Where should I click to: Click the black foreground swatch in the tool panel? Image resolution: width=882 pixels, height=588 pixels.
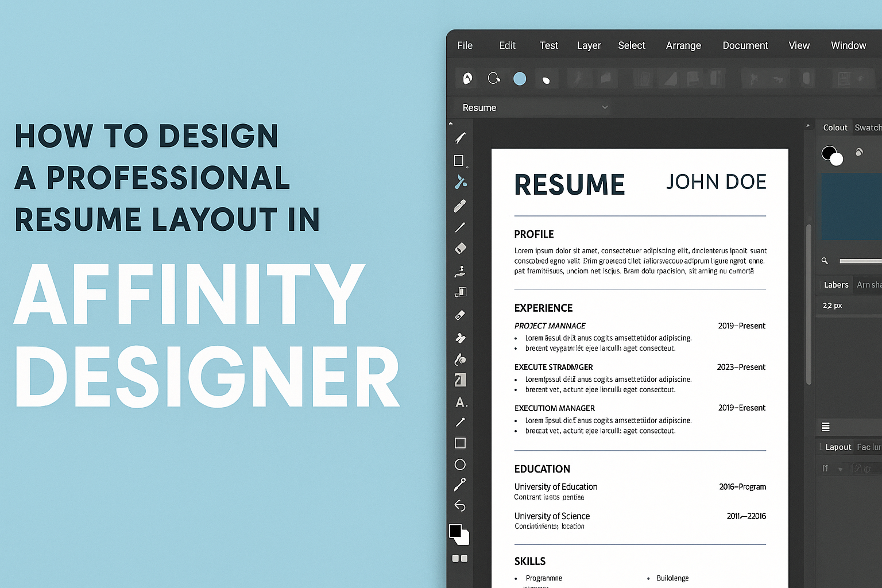point(455,531)
